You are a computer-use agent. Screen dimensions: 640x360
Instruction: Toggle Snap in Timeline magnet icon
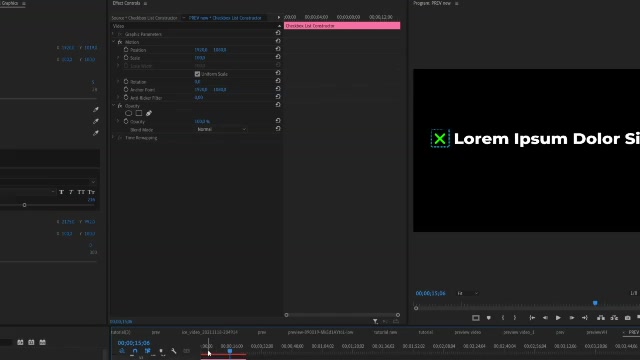(135, 351)
